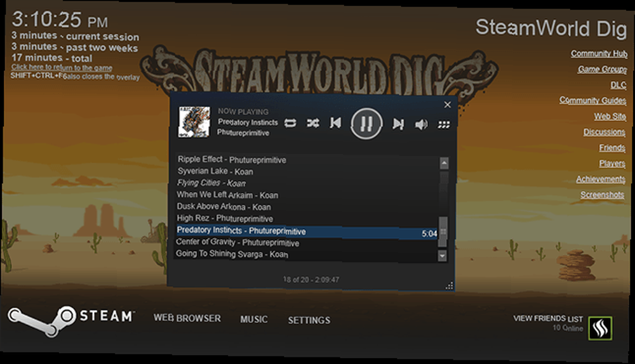Click the playlist grid icon
The image size is (635, 364).
pos(444,124)
